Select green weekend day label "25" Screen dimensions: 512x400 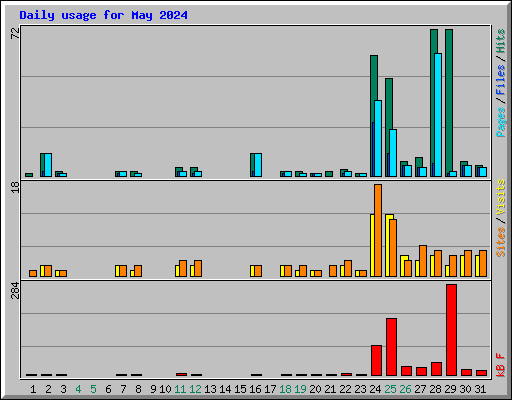[x=390, y=389]
